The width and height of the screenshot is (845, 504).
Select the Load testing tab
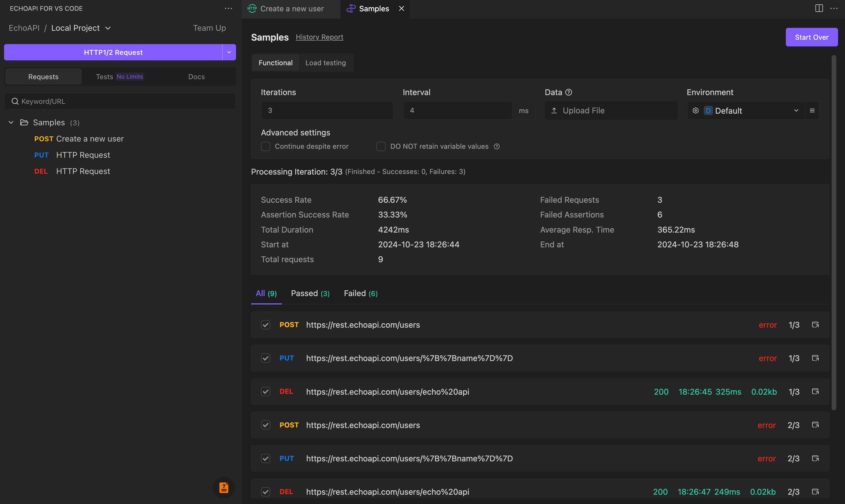click(325, 63)
